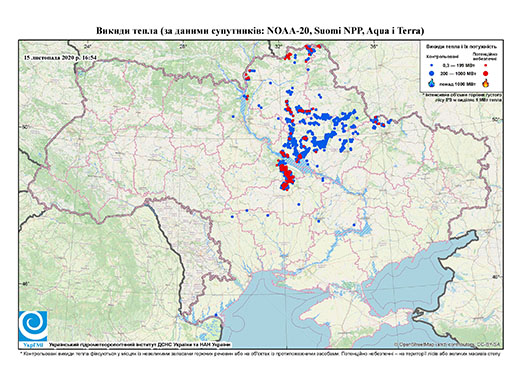Click the OpenStreetMap contributors attribution
Image resolution: width=520 pixels, height=368 pixels.
pyautogui.click(x=447, y=345)
